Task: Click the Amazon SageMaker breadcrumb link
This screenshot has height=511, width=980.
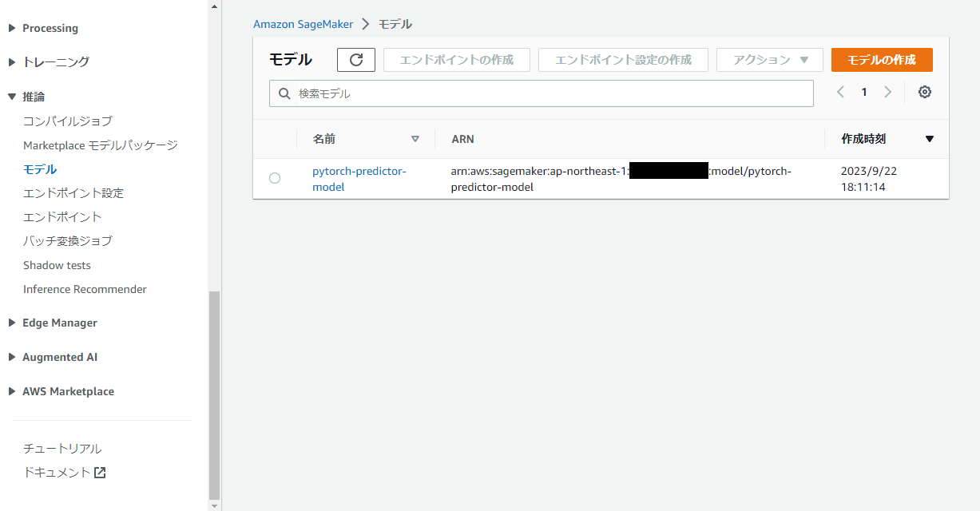Action: click(x=303, y=24)
